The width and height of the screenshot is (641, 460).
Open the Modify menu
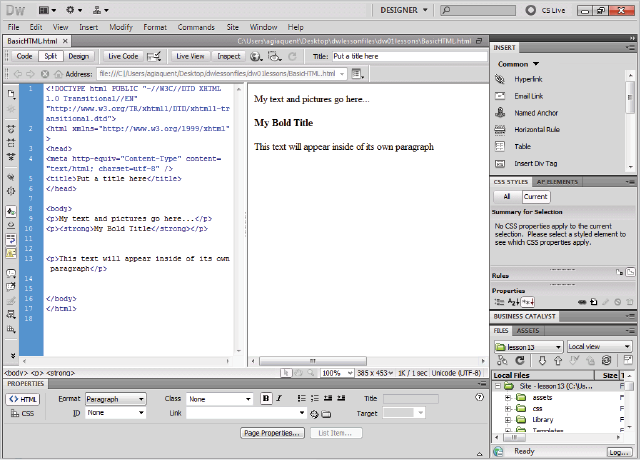pyautogui.click(x=121, y=27)
